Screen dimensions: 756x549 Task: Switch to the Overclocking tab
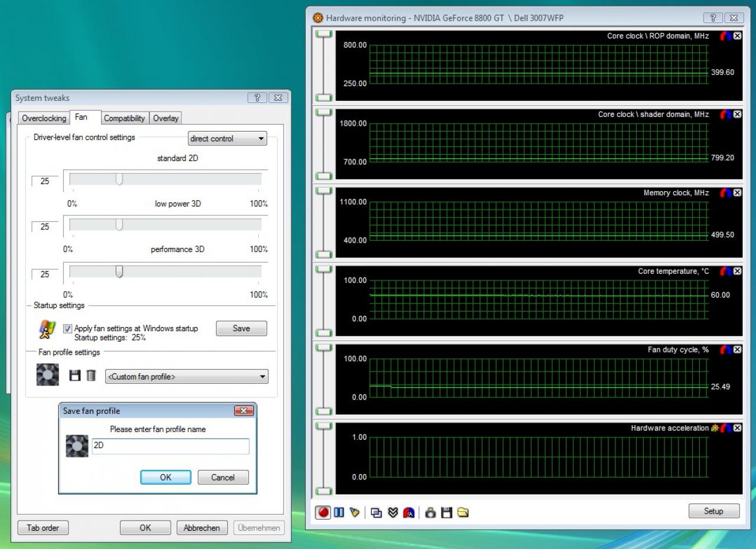click(44, 118)
